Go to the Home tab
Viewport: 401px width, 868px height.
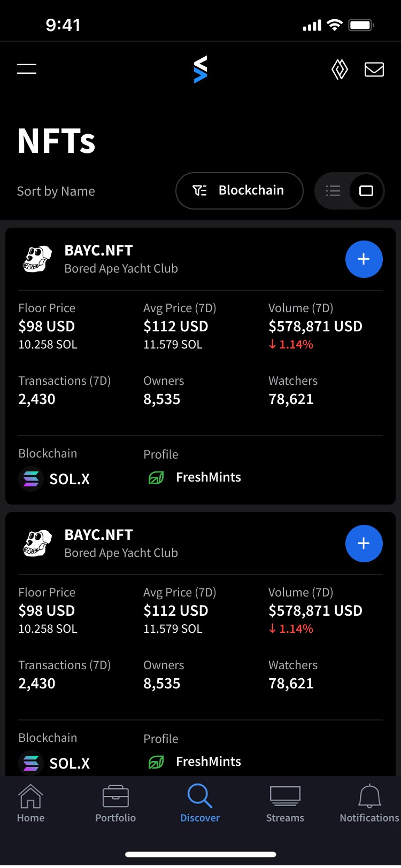(x=30, y=803)
